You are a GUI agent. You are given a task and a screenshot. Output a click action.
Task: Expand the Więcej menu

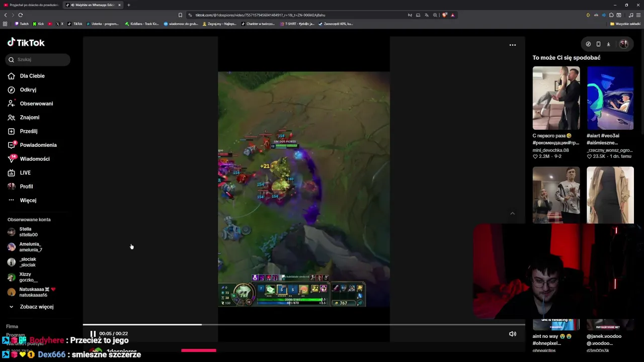point(28,200)
